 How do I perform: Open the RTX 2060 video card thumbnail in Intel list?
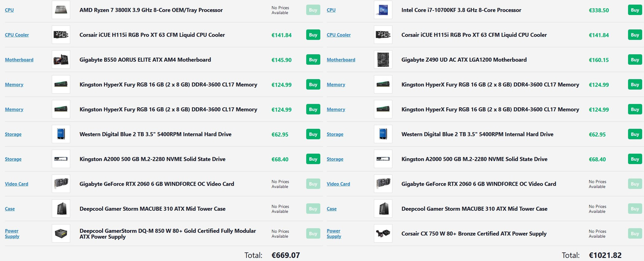(383, 184)
